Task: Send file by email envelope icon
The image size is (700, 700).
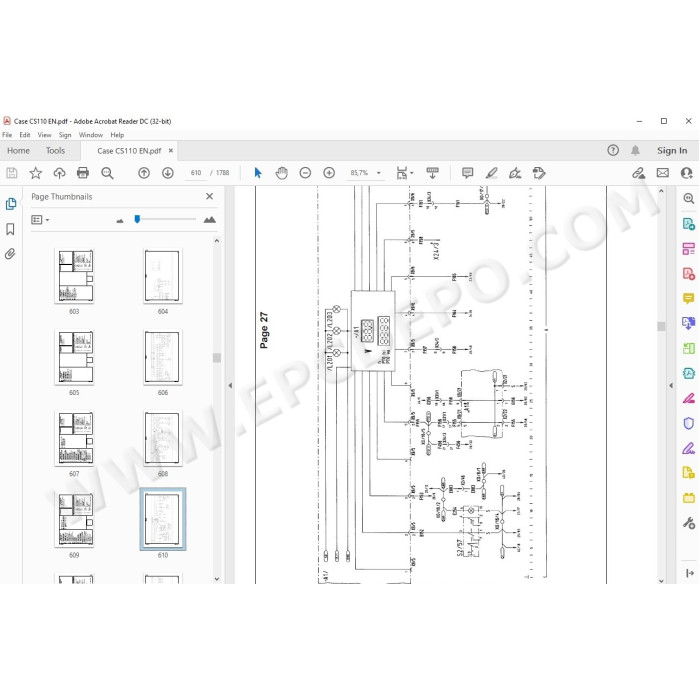Action: pyautogui.click(x=662, y=173)
